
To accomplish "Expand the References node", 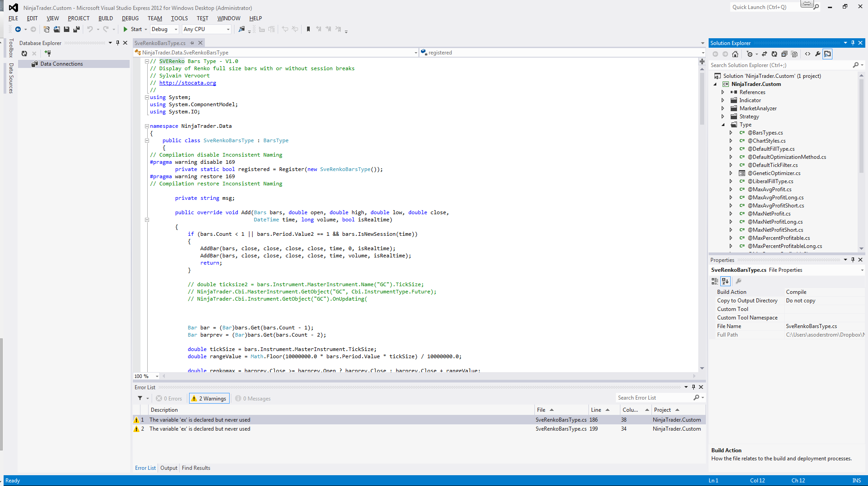I will (x=723, y=92).
